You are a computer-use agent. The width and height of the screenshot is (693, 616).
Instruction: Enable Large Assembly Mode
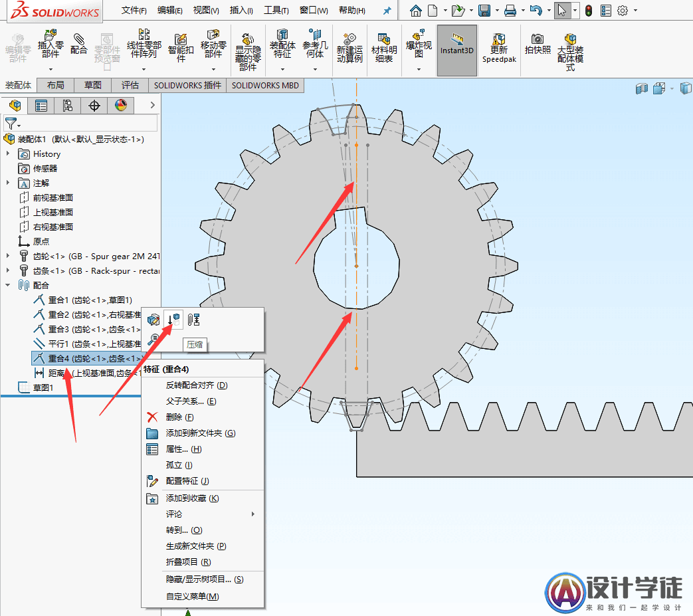(571, 52)
